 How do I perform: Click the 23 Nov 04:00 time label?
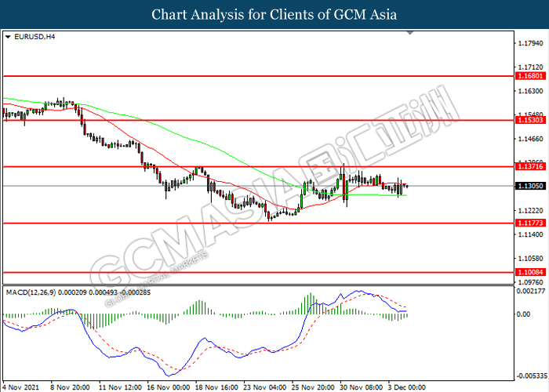(x=265, y=387)
